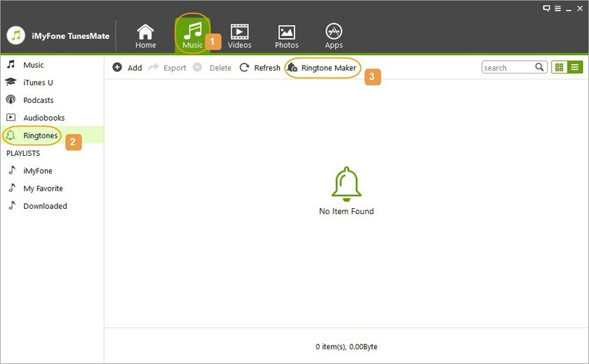This screenshot has height=364, width=589.
Task: Switch to grid view
Action: click(559, 67)
